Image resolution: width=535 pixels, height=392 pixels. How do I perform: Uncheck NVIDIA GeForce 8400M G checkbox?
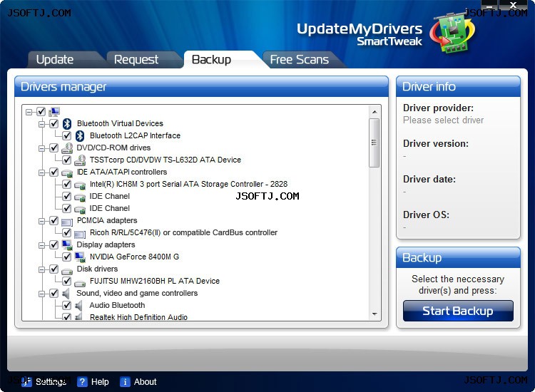(x=67, y=257)
